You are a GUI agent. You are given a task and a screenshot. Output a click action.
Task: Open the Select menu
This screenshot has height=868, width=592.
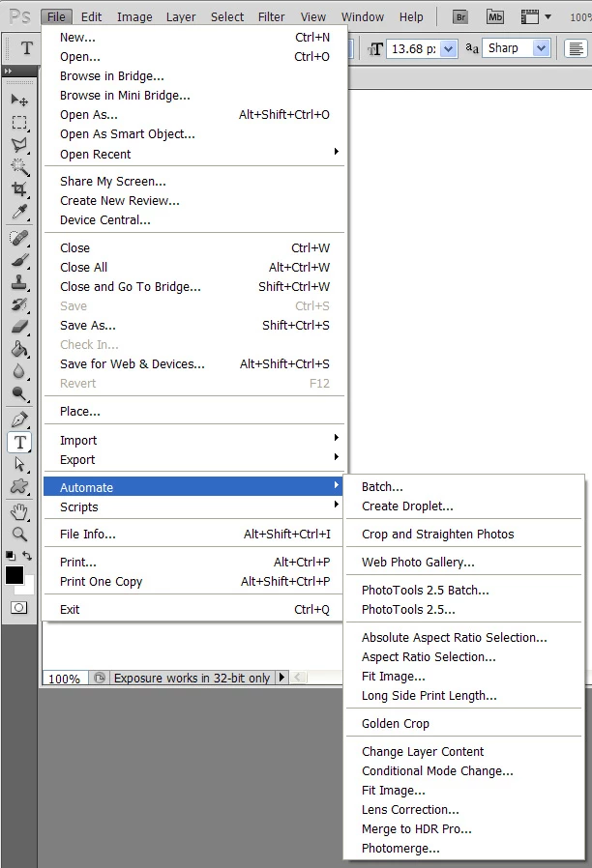(227, 17)
